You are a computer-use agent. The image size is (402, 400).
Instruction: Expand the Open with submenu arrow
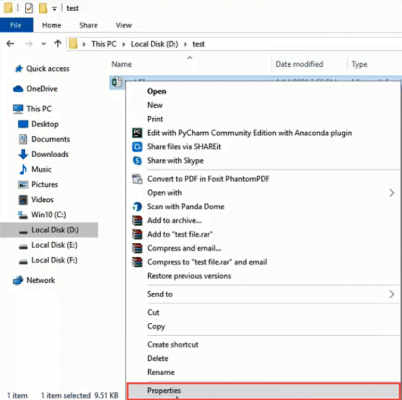click(392, 193)
